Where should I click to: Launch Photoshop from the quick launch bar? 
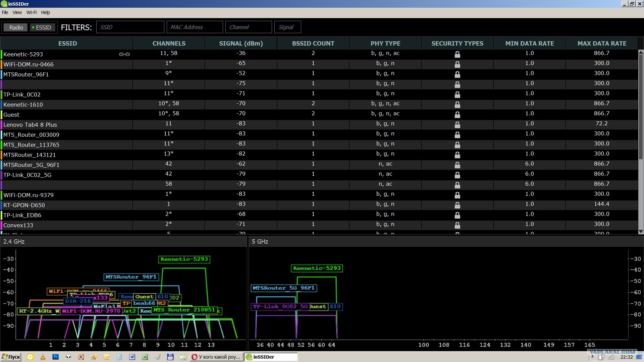[x=56, y=357]
